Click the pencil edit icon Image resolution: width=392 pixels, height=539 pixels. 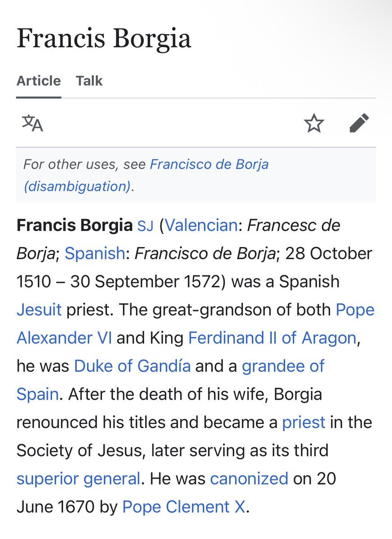[359, 123]
